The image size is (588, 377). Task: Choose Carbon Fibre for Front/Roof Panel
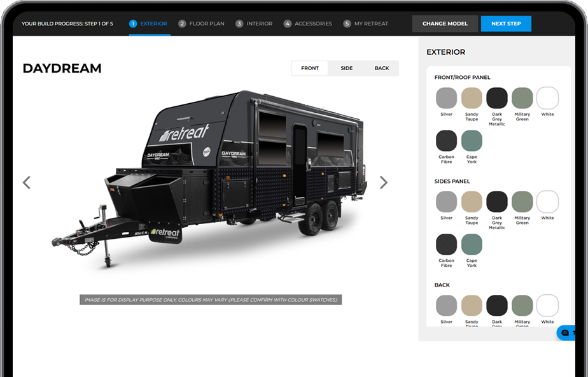point(446,141)
